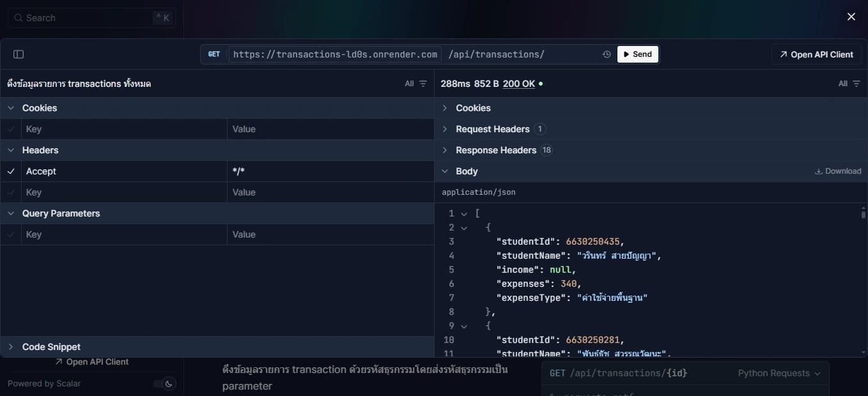This screenshot has height=396, width=868.
Task: Toggle the sidebar panel icon top left
Action: 19,54
